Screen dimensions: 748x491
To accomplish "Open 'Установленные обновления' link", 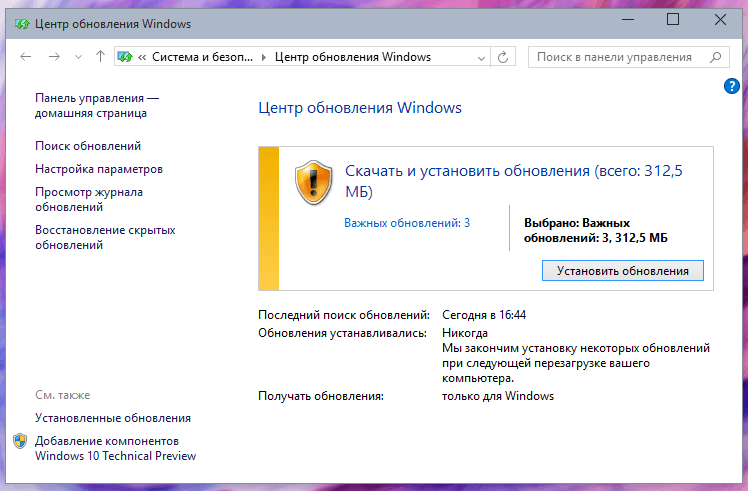I will pyautogui.click(x=113, y=418).
